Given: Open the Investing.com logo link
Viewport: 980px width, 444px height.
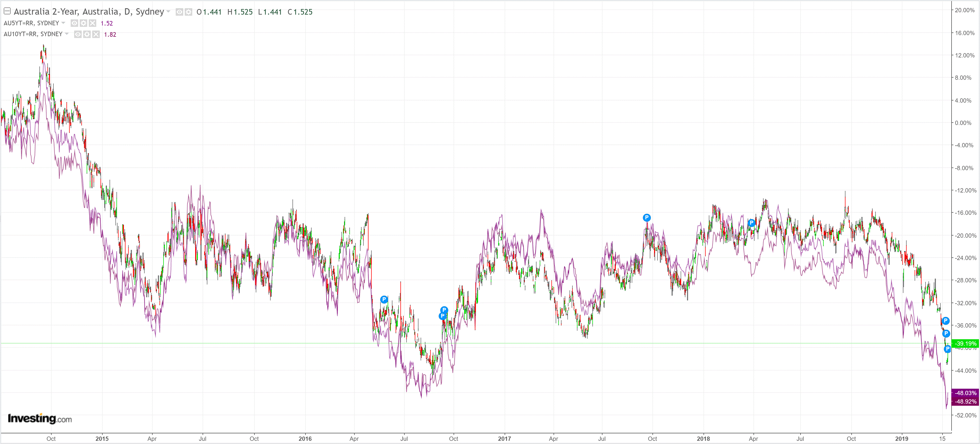Looking at the screenshot, I should pyautogui.click(x=40, y=418).
